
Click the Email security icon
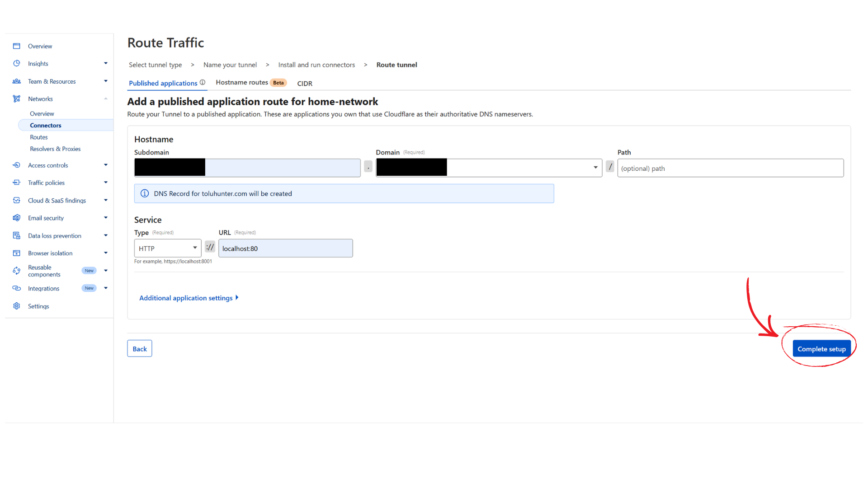(17, 218)
